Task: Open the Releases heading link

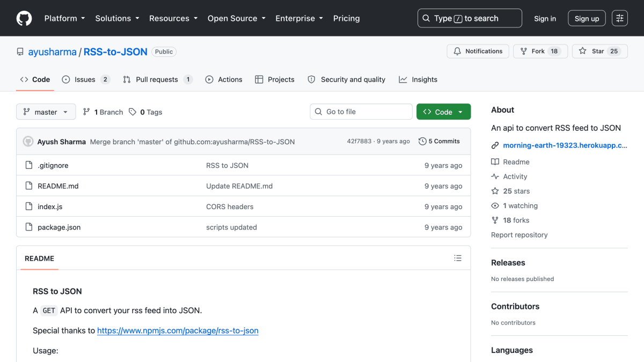Action: coord(508,263)
